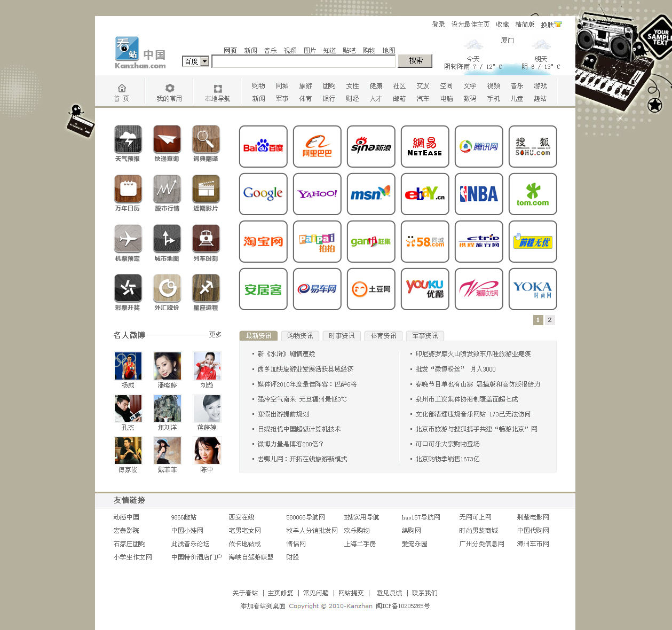Click the 厦门 city weather label
The width and height of the screenshot is (672, 630).
pos(507,41)
